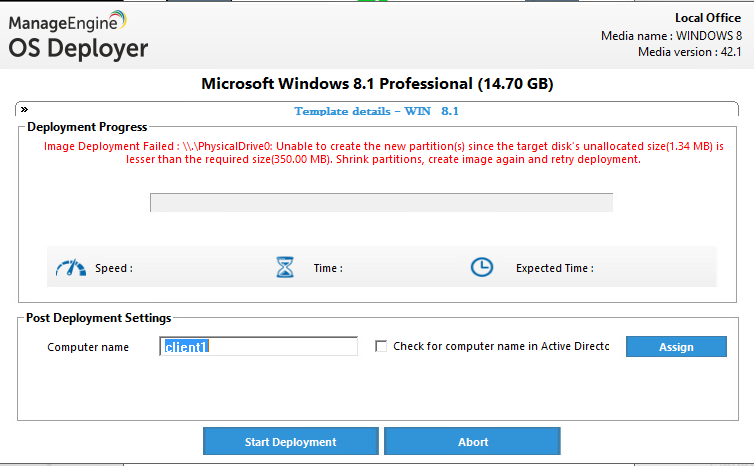This screenshot has width=754, height=466.
Task: Click the Computer name label
Action: [x=88, y=347]
